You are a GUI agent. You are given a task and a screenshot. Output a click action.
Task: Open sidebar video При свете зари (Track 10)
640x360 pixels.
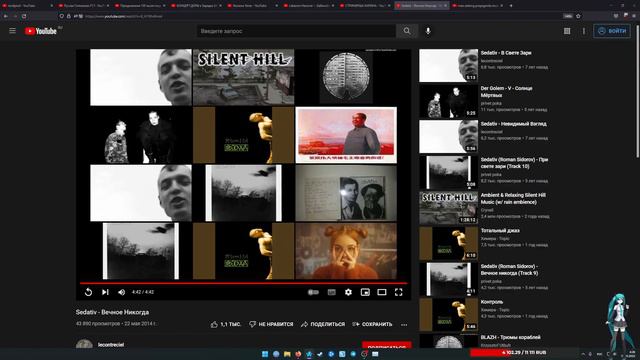click(x=514, y=163)
